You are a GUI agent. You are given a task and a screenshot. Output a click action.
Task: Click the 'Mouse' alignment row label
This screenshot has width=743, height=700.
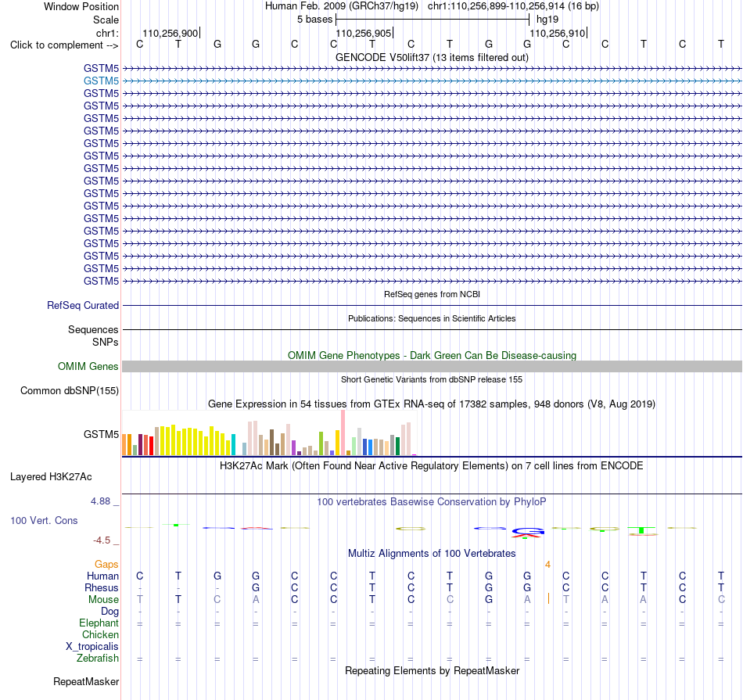click(103, 600)
